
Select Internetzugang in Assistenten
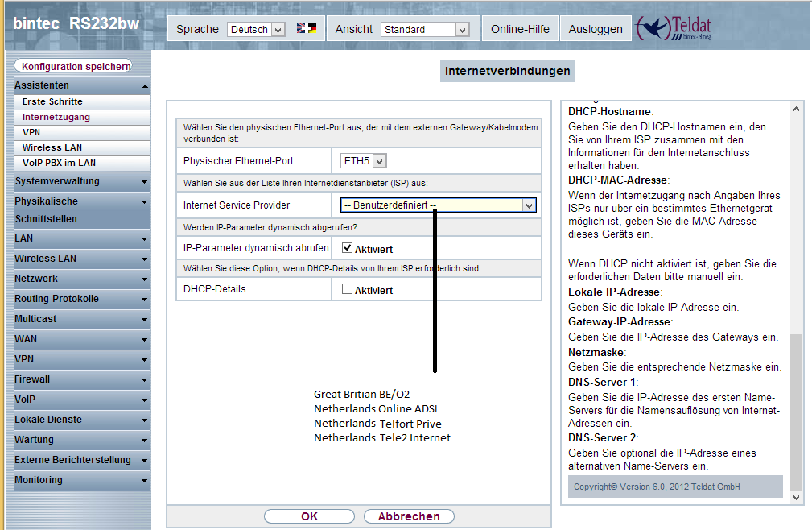coord(82,117)
